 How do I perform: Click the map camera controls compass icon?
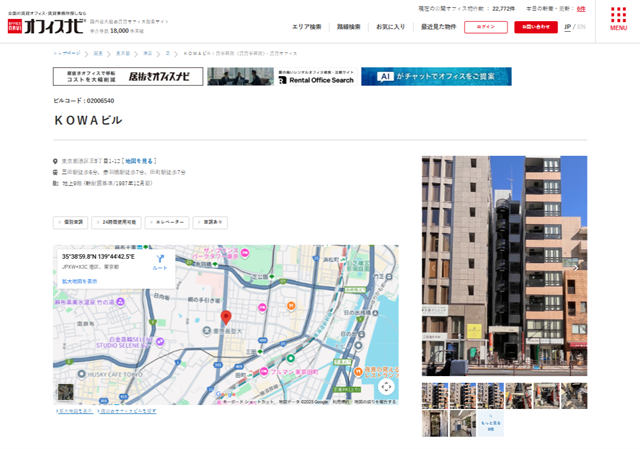(386, 386)
